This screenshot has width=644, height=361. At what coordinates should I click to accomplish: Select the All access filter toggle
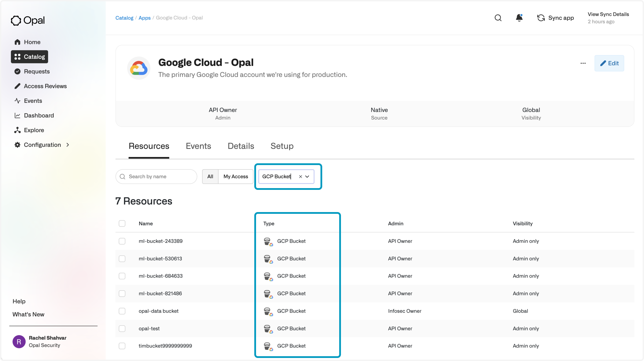(210, 177)
